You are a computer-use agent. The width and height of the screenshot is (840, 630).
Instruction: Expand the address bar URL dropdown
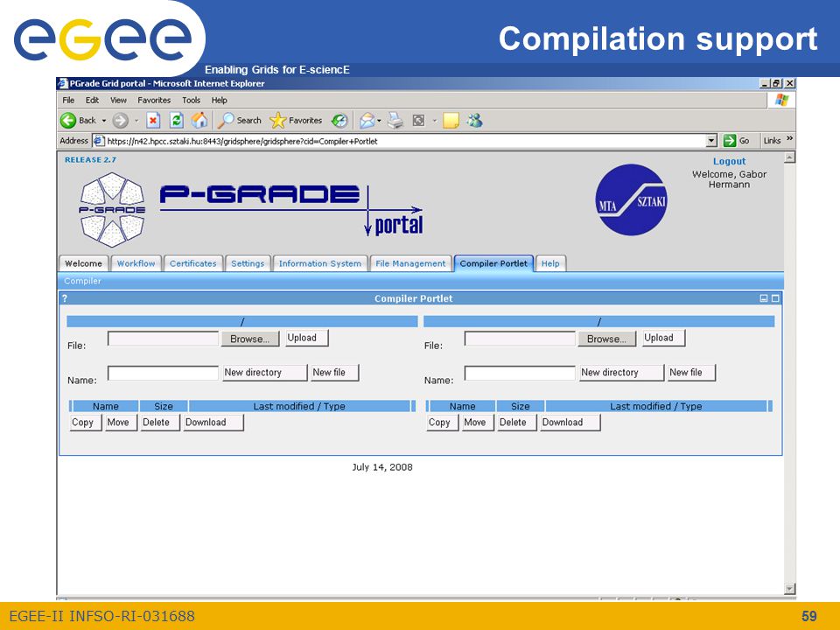tap(711, 141)
